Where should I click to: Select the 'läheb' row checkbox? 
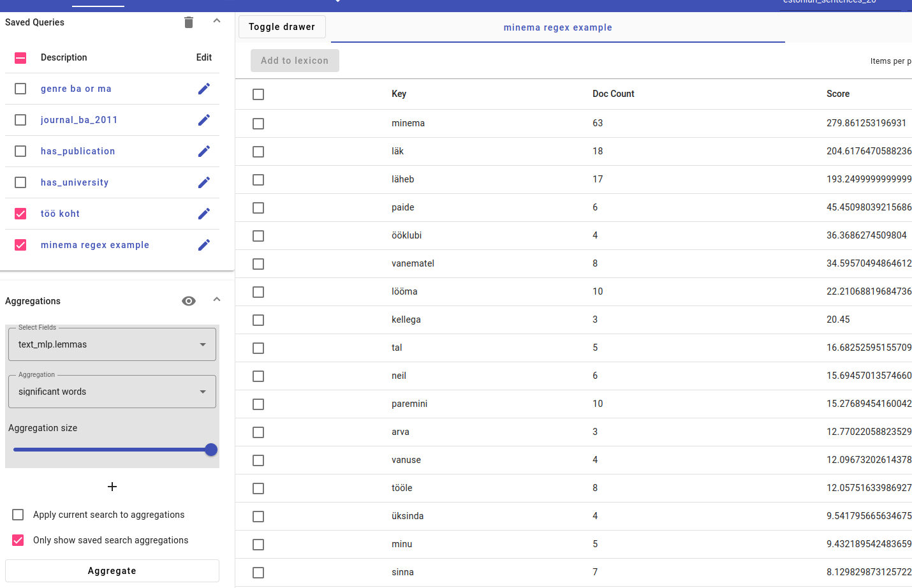point(258,180)
